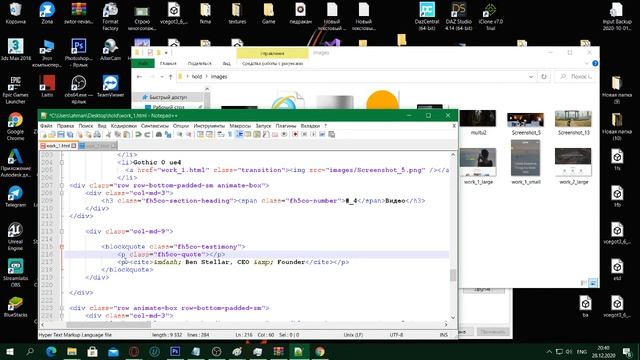The image size is (640, 360).
Task: Cut selection with the scissors icon
Action: pos(109,134)
